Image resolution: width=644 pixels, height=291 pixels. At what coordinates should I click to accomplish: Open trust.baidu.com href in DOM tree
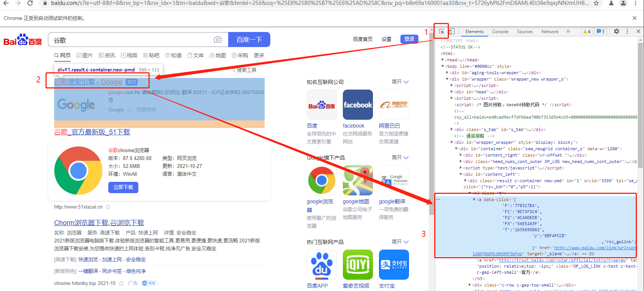[x=563, y=260]
